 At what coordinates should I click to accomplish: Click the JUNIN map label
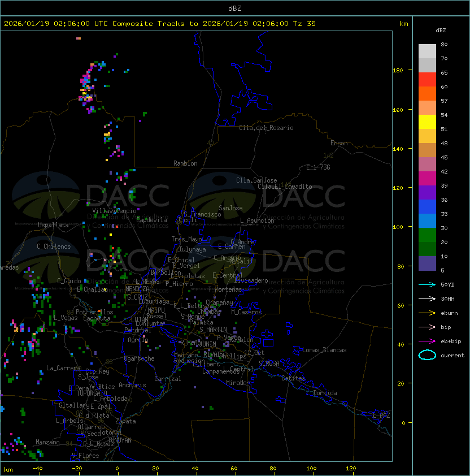(207, 344)
